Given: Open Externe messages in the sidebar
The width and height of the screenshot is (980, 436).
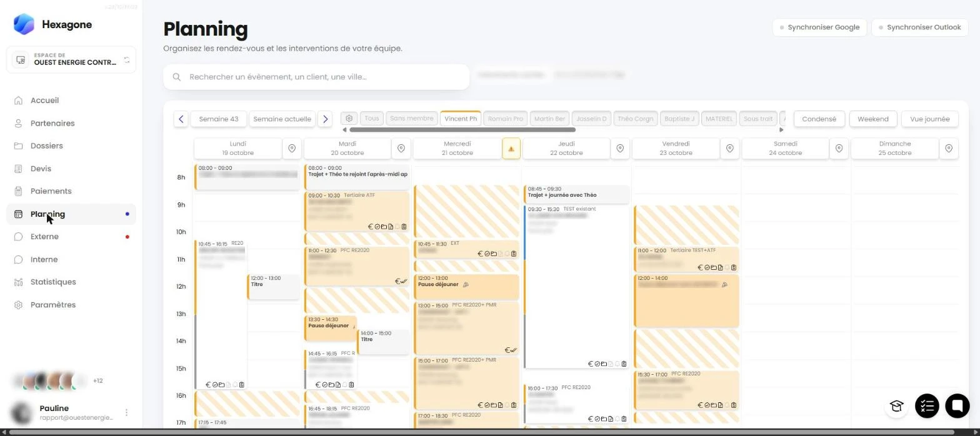Looking at the screenshot, I should tap(44, 237).
